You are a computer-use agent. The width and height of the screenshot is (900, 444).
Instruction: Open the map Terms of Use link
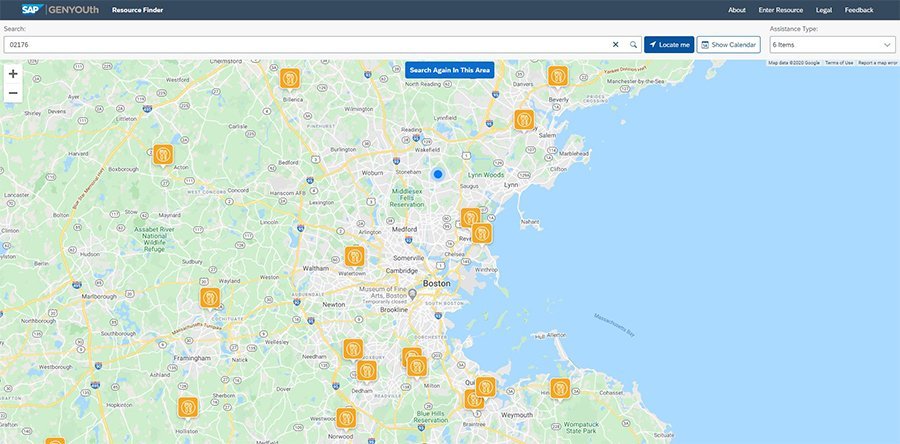(x=839, y=63)
